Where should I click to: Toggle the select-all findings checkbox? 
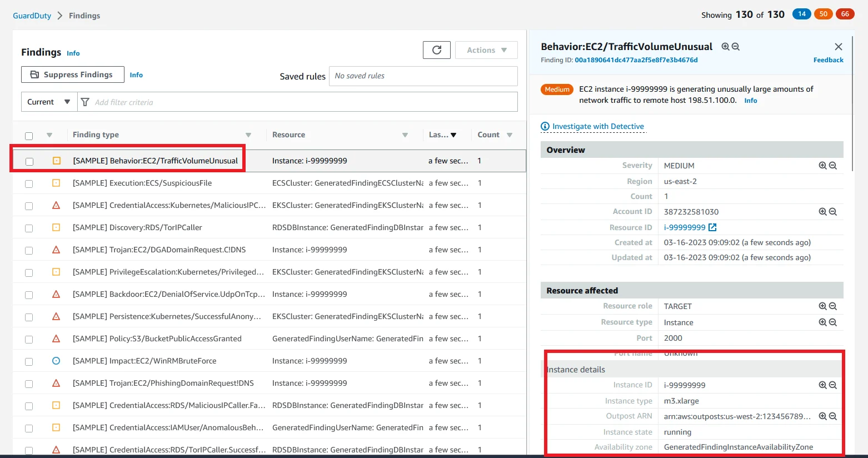29,136
